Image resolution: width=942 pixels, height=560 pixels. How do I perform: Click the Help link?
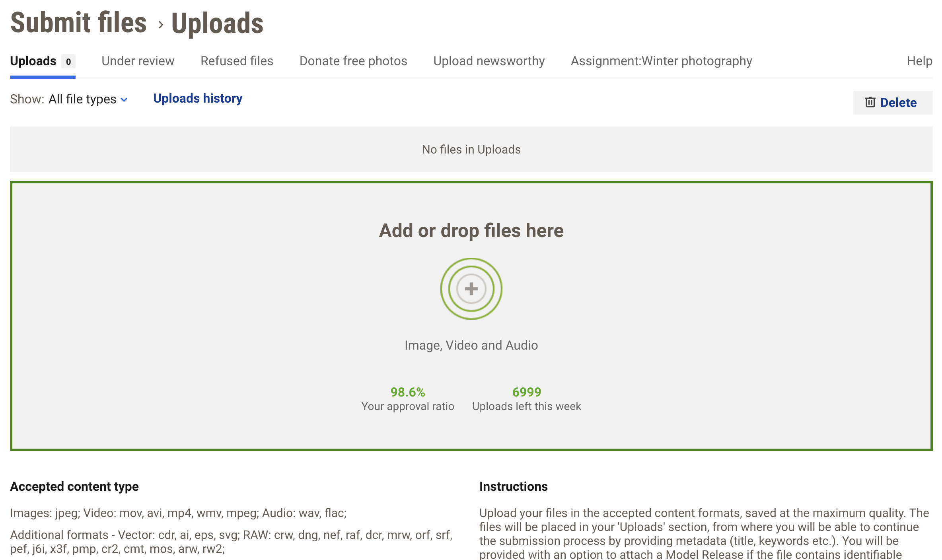coord(919,61)
